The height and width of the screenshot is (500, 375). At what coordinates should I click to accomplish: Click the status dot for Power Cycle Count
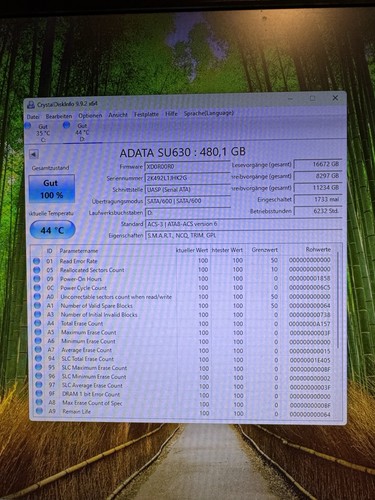click(37, 288)
